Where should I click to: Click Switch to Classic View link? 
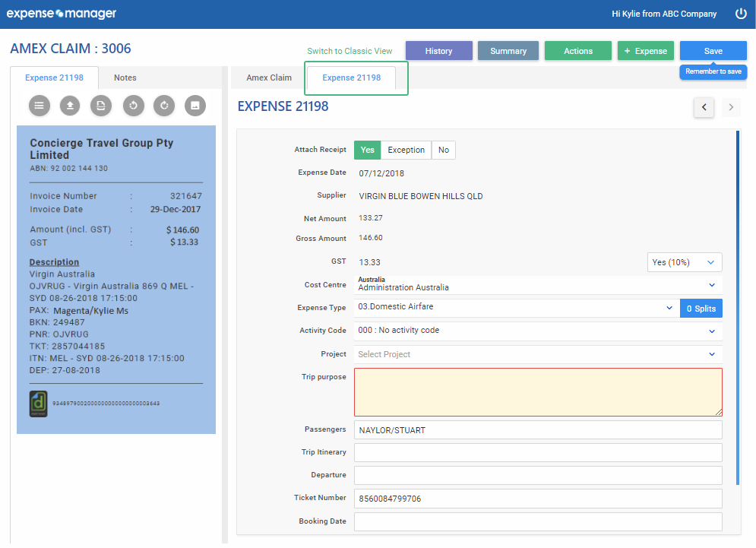pyautogui.click(x=350, y=51)
